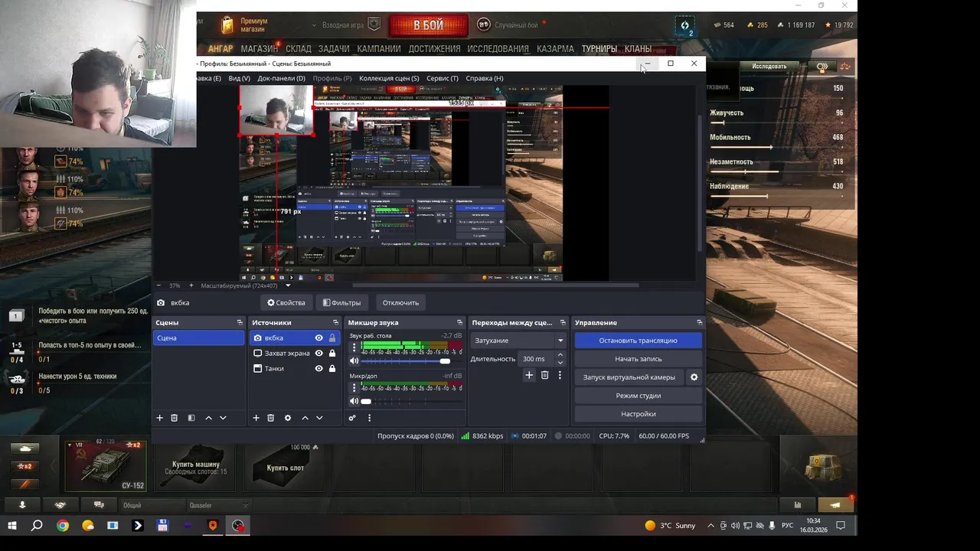Viewport: 980px width, 551px height.
Task: Undock the Переходы между сценами panel
Action: 563,322
